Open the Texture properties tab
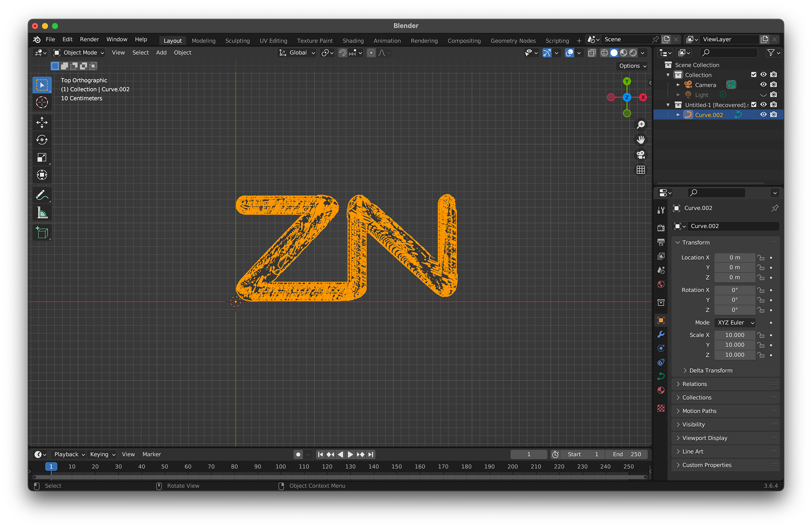This screenshot has height=528, width=812. point(661,408)
